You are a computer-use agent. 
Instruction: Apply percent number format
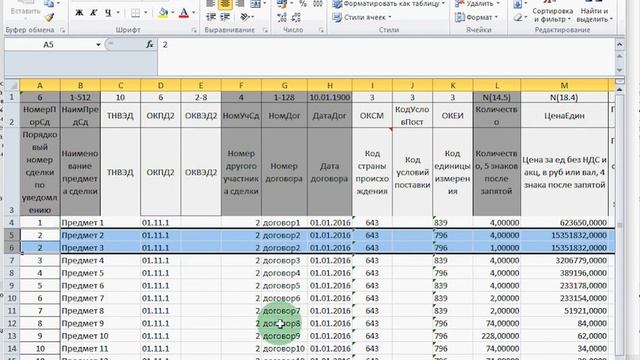point(303,4)
